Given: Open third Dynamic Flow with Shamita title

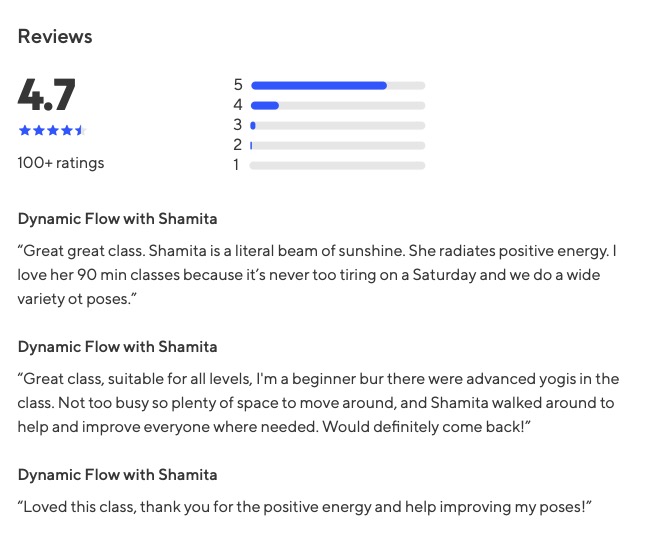Looking at the screenshot, I should click(117, 474).
